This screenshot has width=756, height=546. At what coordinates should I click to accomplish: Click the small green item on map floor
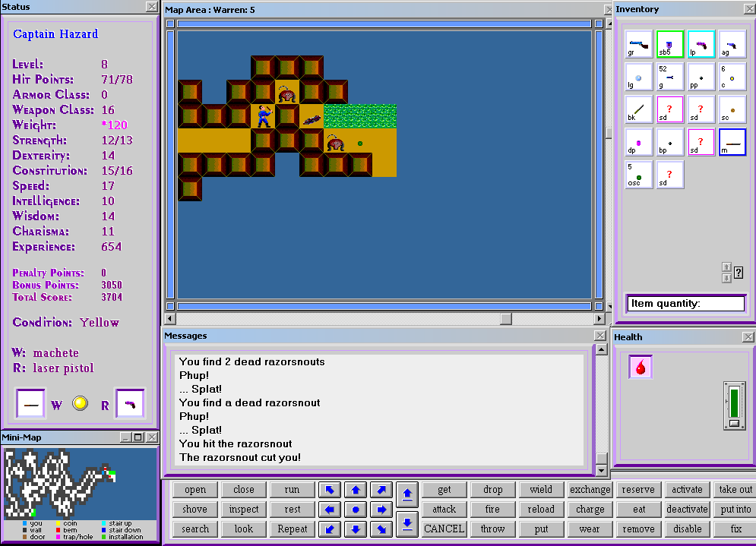[x=359, y=143]
